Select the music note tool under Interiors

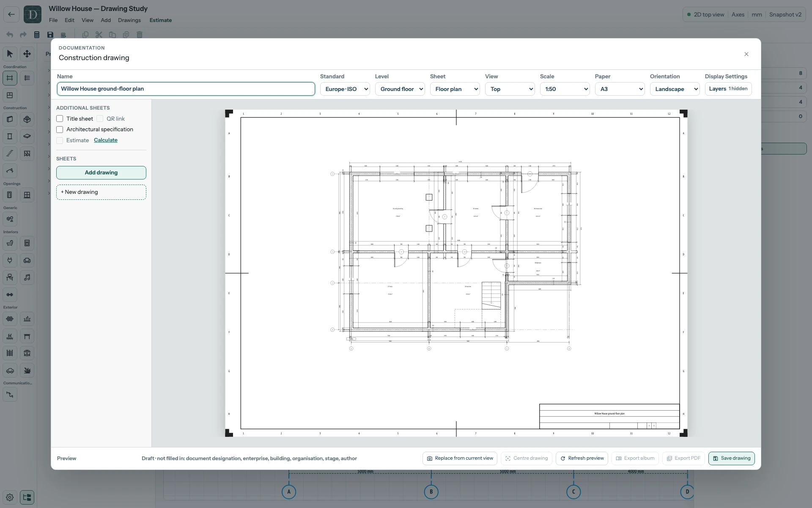(x=27, y=277)
